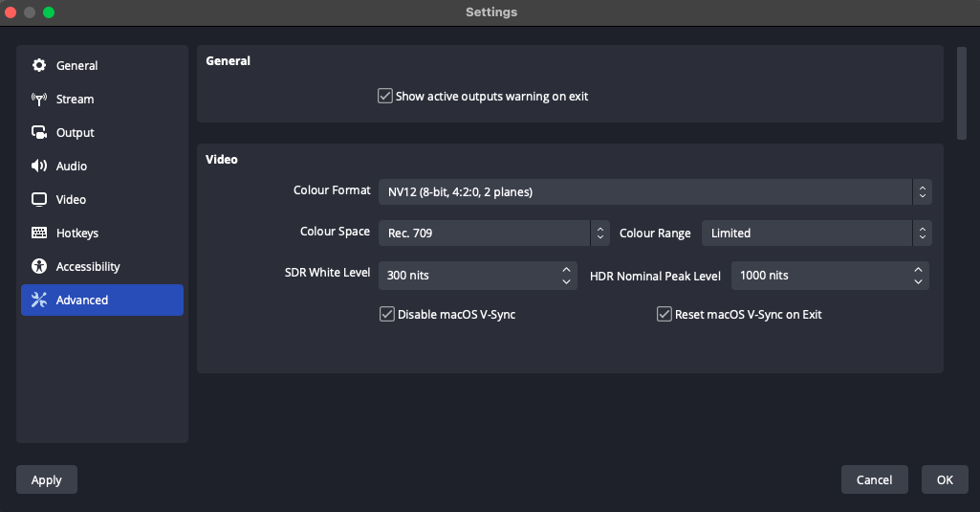Increase the SDR White Level stepper
This screenshot has height=512, width=980.
pyautogui.click(x=566, y=270)
